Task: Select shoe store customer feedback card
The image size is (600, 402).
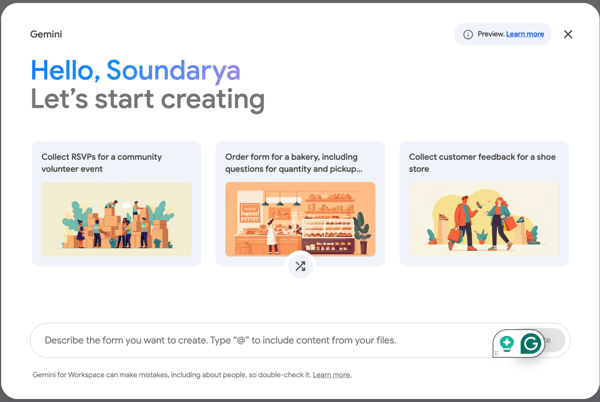Action: pos(484,203)
